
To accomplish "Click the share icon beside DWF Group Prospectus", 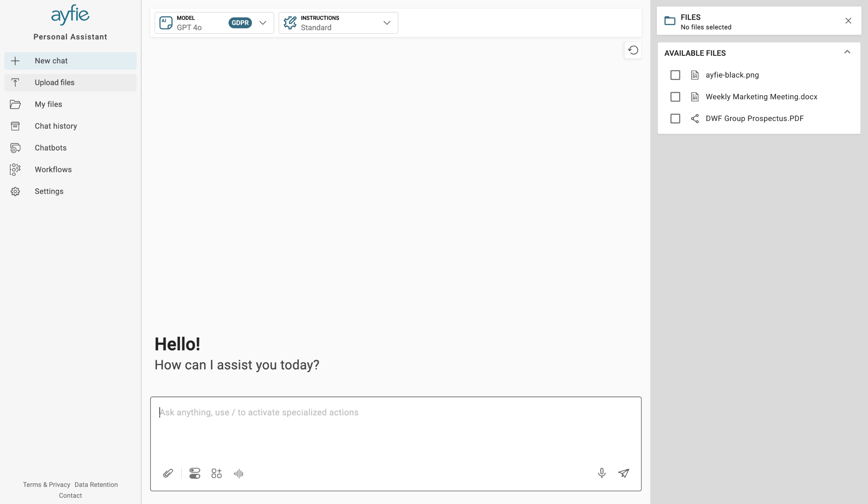I will click(x=695, y=118).
